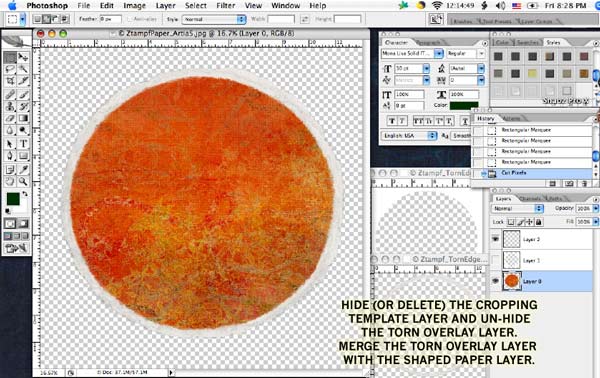
Task: Reset default colors icon in toolbox
Action: point(7,211)
